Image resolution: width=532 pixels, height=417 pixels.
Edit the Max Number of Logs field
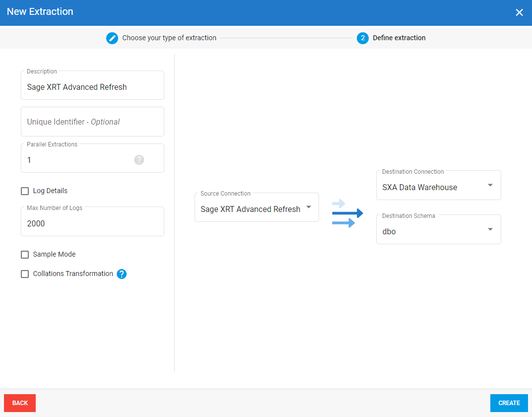92,224
